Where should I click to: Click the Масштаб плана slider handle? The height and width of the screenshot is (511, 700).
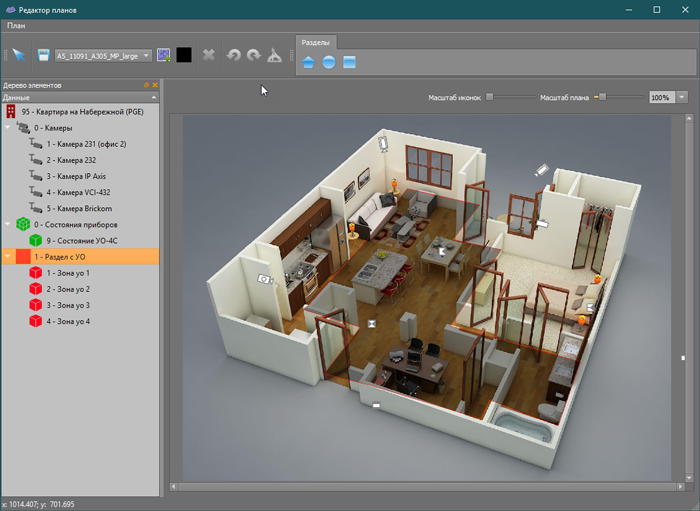point(601,97)
